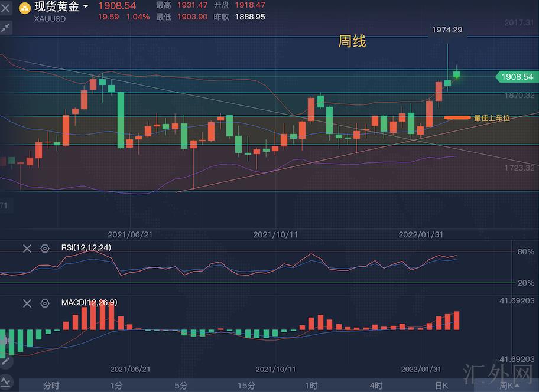Image resolution: width=539 pixels, height=392 pixels.
Task: Open RSI indicator settings
Action: (45, 248)
